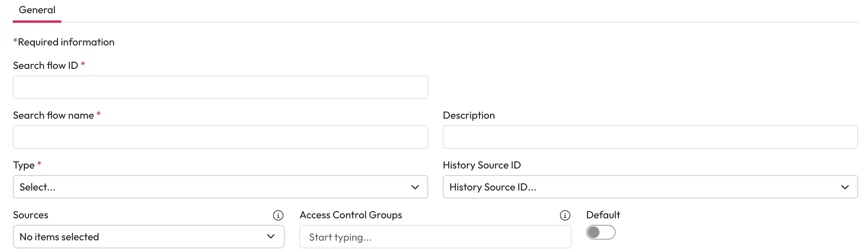Click the Description field label
Screen dimensions: 868x252
click(469, 115)
